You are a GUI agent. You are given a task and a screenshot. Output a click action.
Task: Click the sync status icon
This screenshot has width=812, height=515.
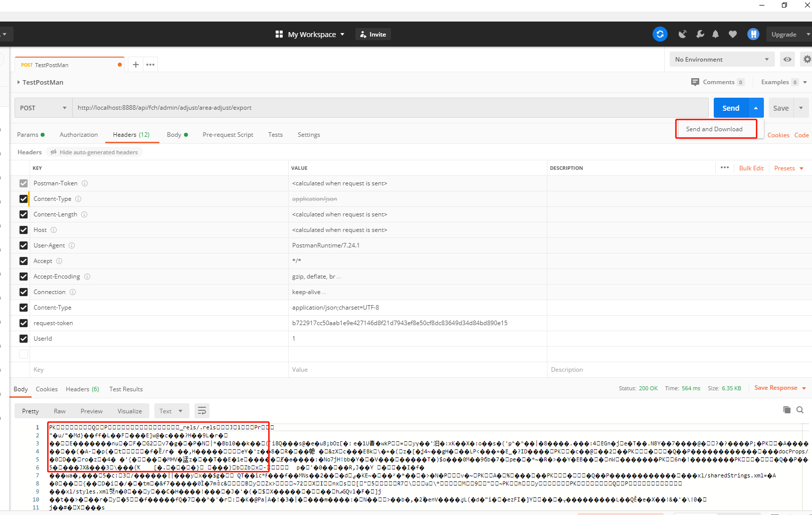tap(660, 34)
